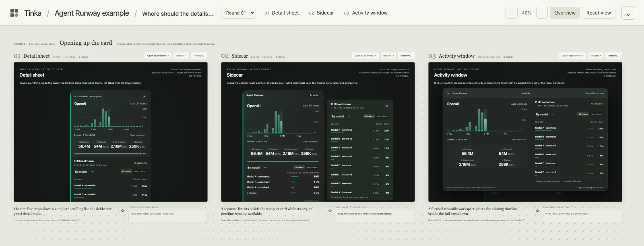The image size is (644, 246).
Task: Click Detail sheet thoughts input field
Action: click(168, 216)
